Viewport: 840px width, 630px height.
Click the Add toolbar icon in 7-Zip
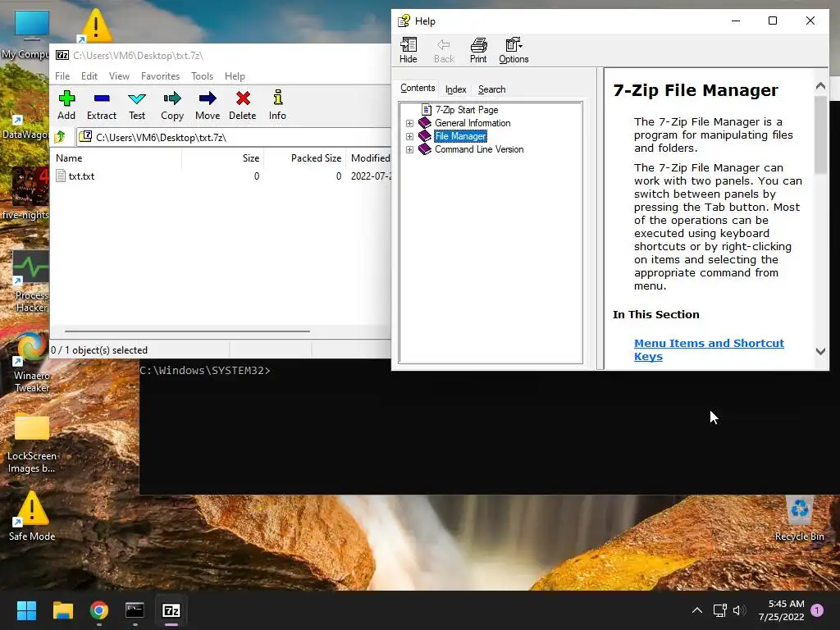pos(66,105)
